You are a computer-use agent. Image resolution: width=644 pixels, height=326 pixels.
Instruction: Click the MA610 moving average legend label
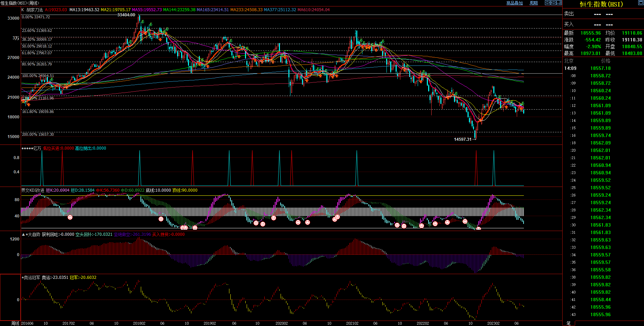(x=313, y=10)
